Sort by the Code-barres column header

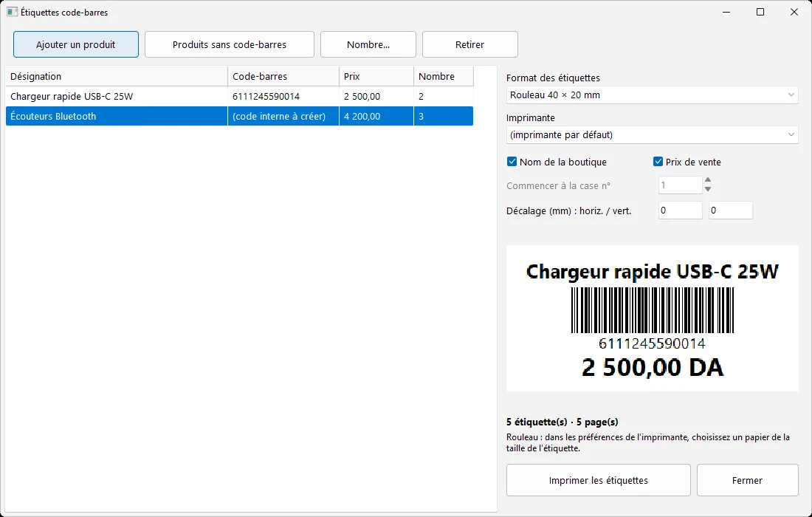tap(283, 76)
